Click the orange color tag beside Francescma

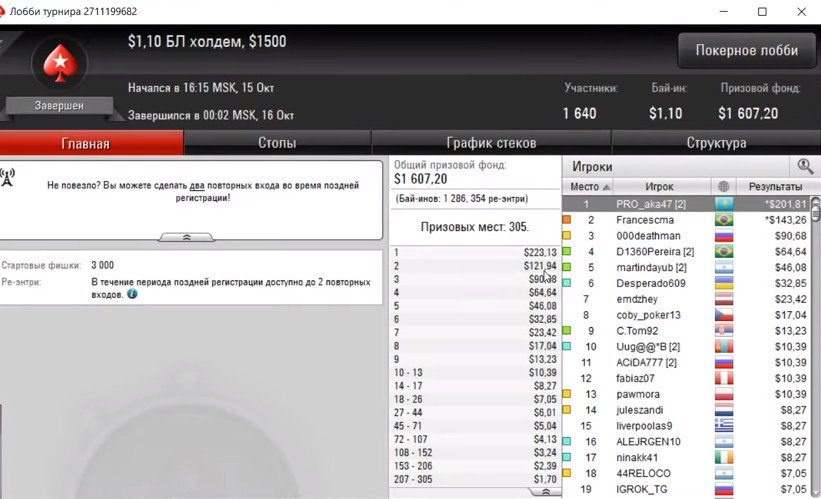click(567, 220)
